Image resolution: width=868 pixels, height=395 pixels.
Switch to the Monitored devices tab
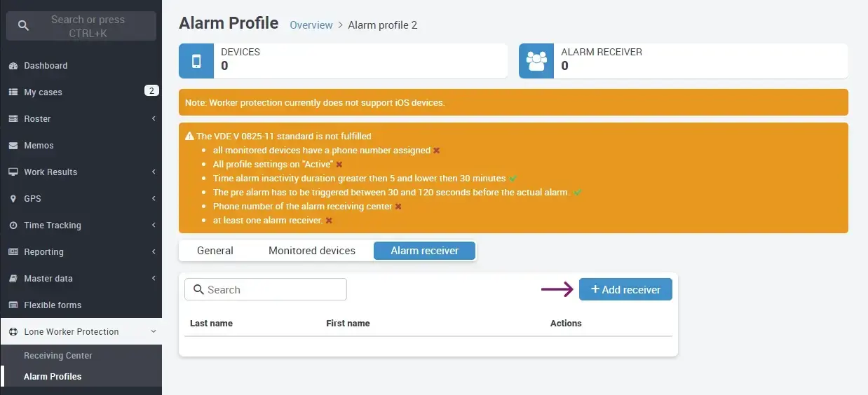click(x=312, y=251)
